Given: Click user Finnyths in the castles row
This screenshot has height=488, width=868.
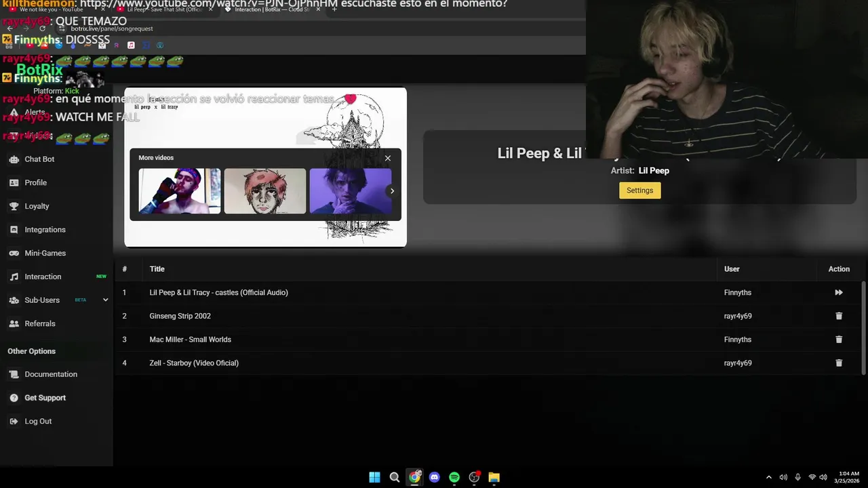Looking at the screenshot, I should pyautogui.click(x=737, y=293).
